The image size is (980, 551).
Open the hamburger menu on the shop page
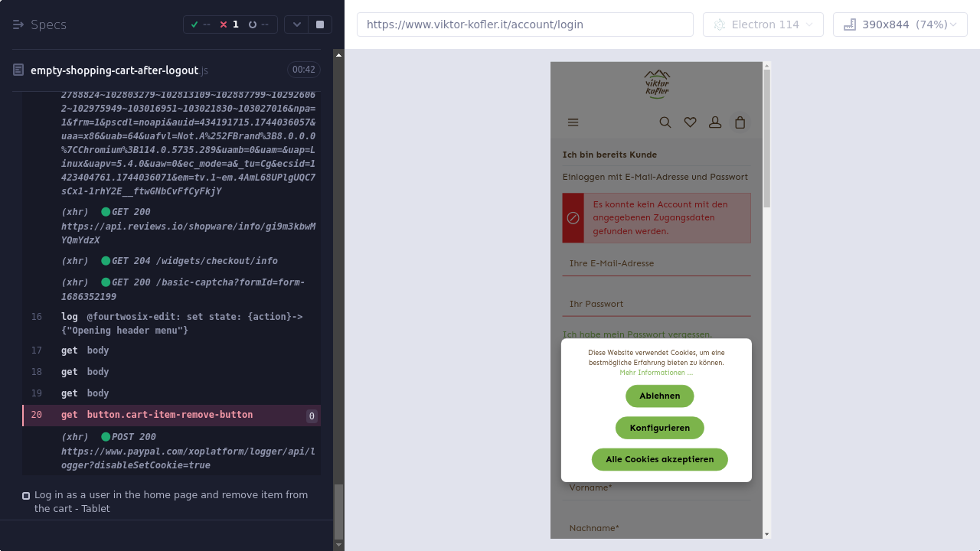[573, 122]
